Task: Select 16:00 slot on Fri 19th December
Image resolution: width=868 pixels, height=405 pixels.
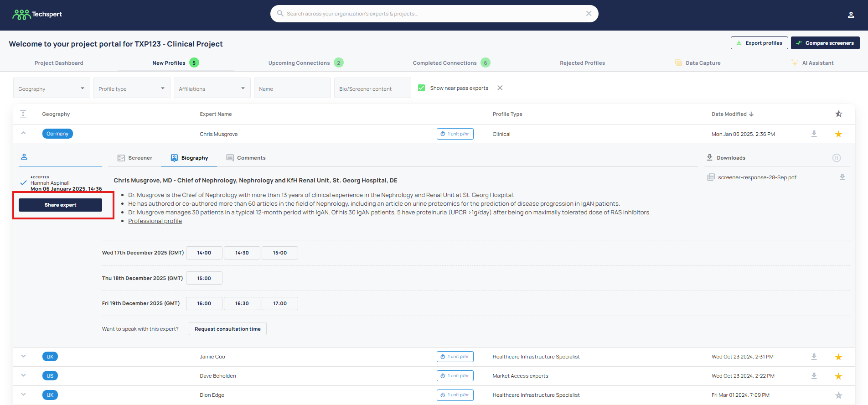Action: [x=204, y=303]
